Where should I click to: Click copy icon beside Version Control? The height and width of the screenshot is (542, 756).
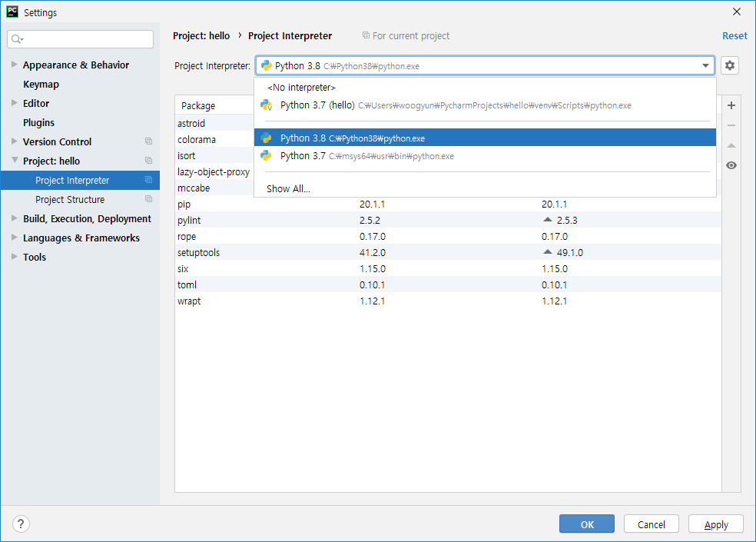(148, 141)
